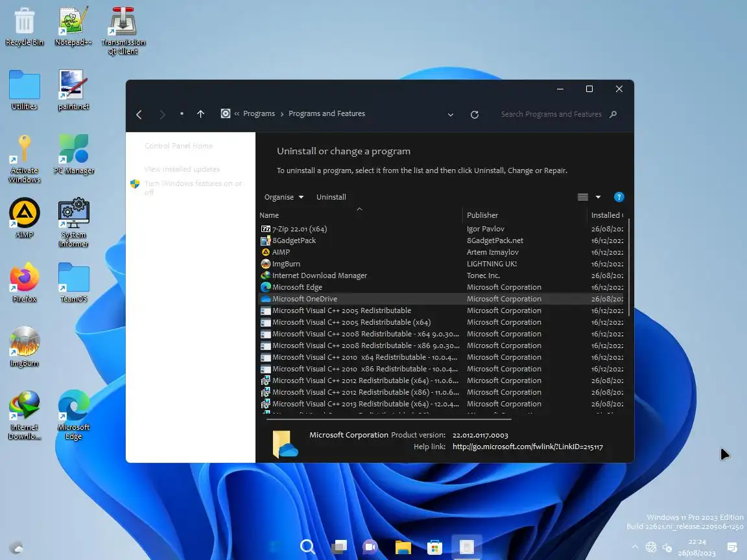Click the Search Programs and Features field
The height and width of the screenshot is (560, 747).
551,114
